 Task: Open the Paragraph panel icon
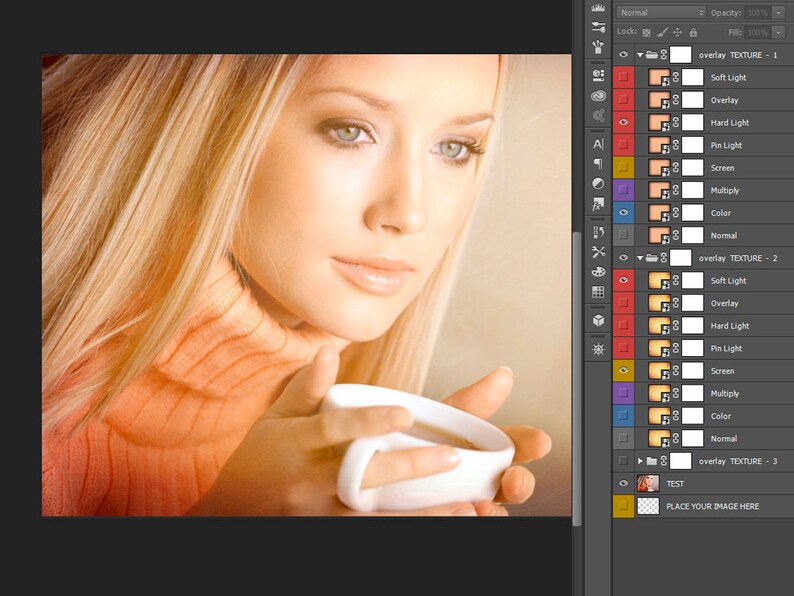coord(598,164)
